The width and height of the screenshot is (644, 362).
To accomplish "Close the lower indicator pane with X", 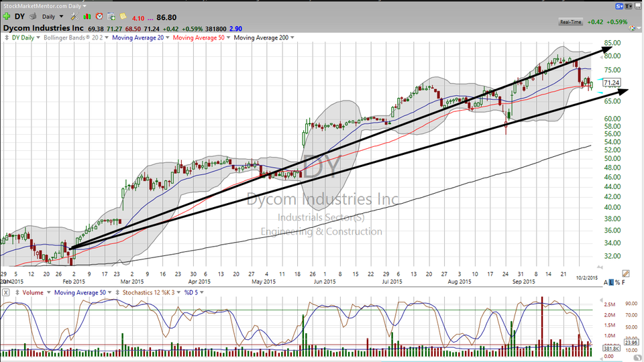I will [x=6, y=293].
